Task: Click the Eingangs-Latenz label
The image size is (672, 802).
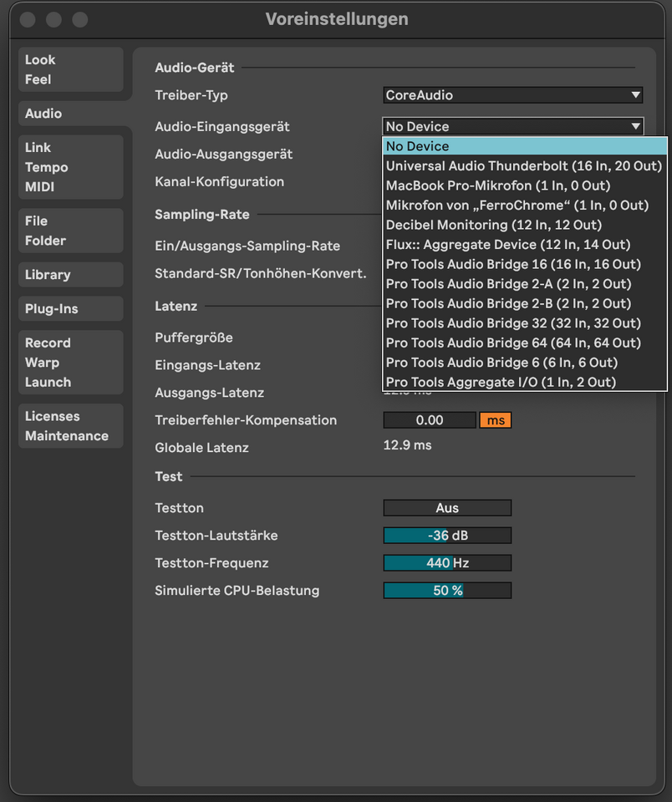Action: (208, 365)
